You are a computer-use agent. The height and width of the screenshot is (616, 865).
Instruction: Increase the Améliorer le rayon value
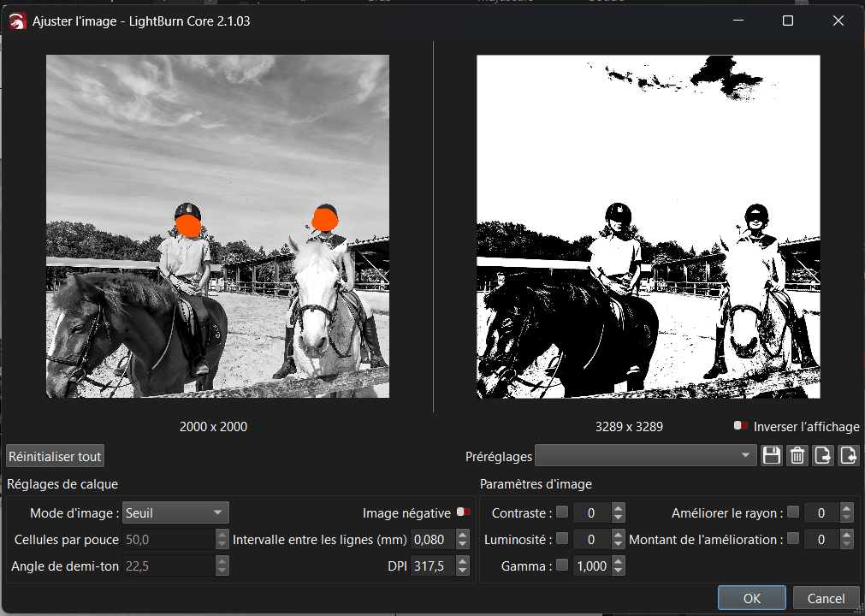tap(846, 508)
